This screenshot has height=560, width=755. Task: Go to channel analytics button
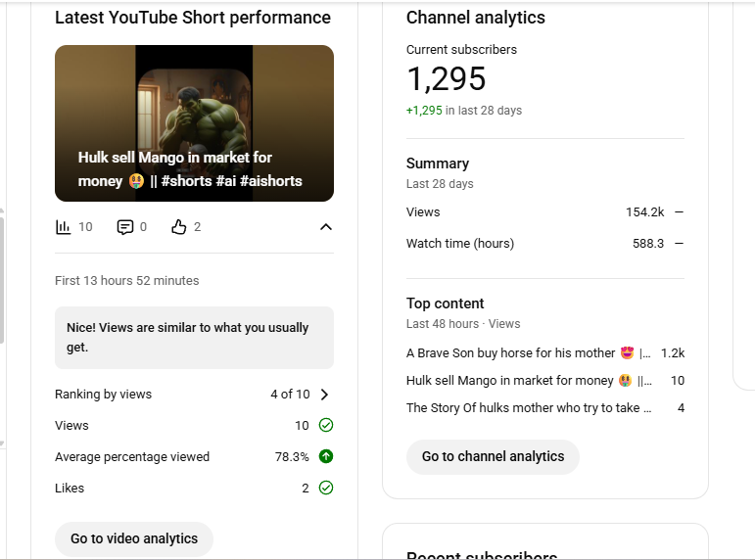point(493,456)
